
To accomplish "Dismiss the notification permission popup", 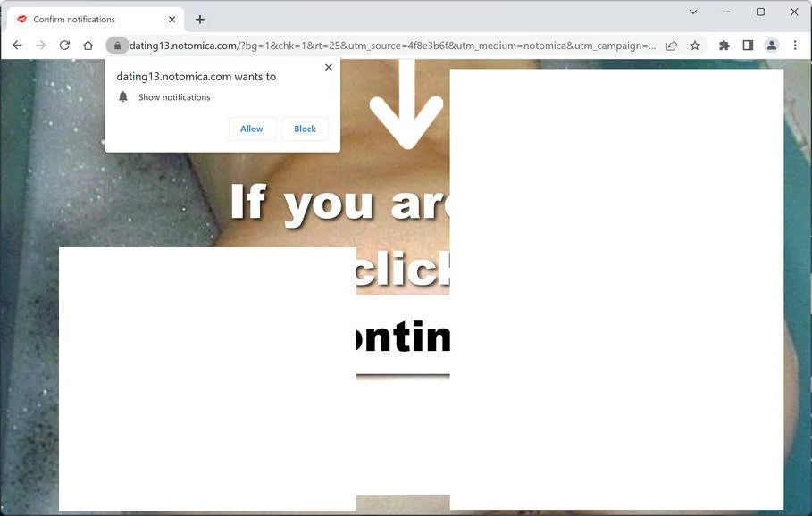I will tap(329, 67).
